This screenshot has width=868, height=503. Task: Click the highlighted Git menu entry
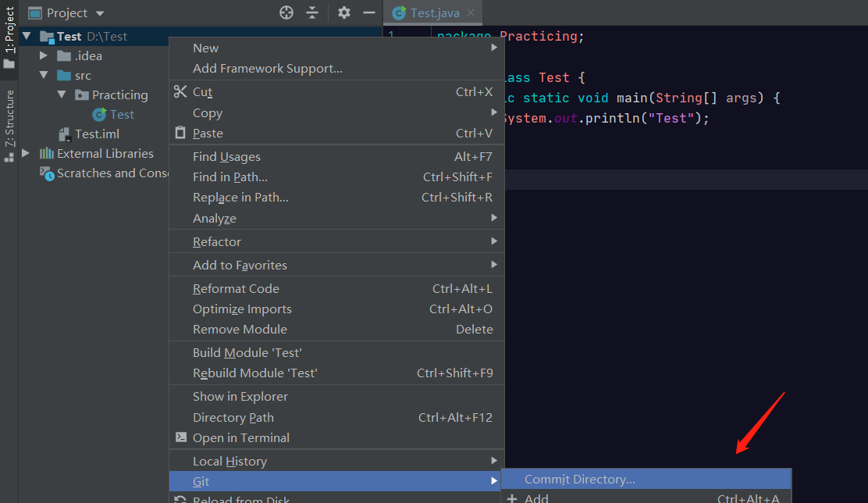click(336, 481)
